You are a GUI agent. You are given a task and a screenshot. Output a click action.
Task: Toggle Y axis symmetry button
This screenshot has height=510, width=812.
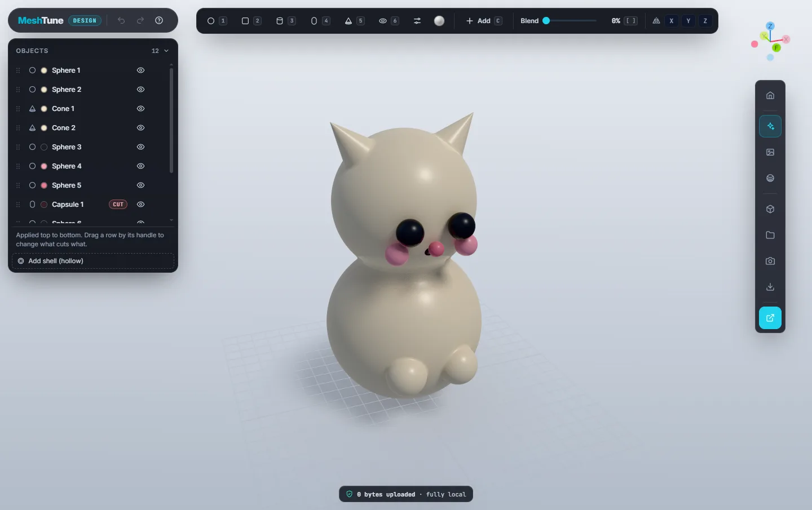tap(689, 21)
